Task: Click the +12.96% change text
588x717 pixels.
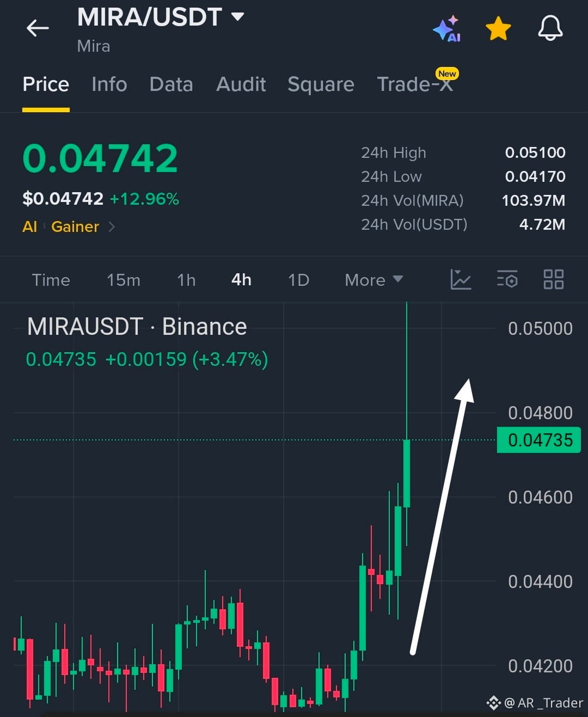Action: (x=144, y=199)
